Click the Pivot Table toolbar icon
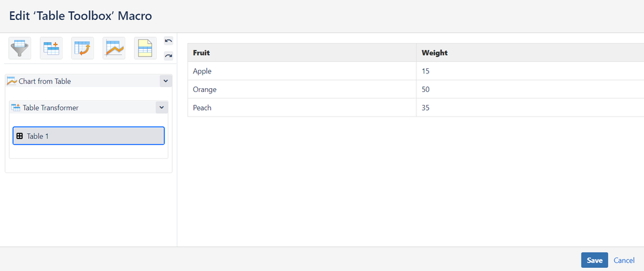The width and height of the screenshot is (644, 271). [x=83, y=48]
